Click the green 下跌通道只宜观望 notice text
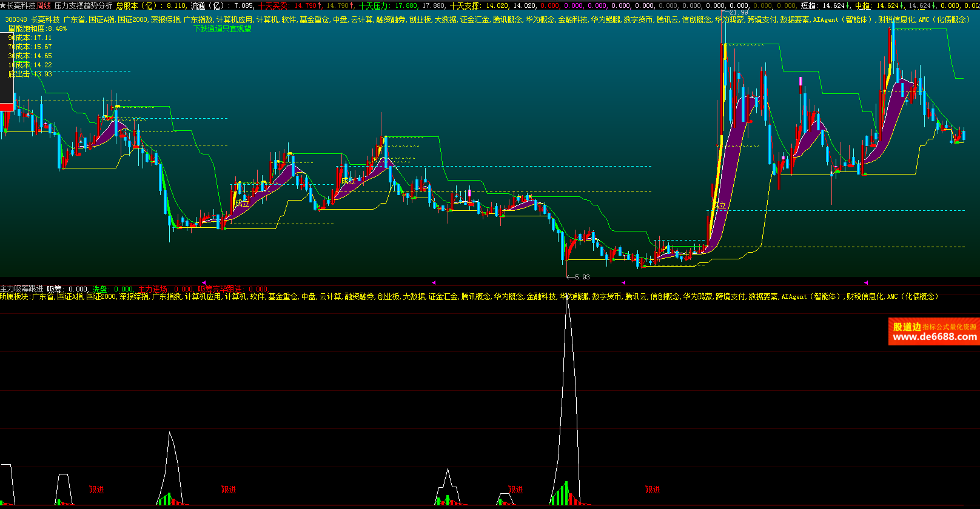Screen dimensions: 980x509 click(222, 28)
